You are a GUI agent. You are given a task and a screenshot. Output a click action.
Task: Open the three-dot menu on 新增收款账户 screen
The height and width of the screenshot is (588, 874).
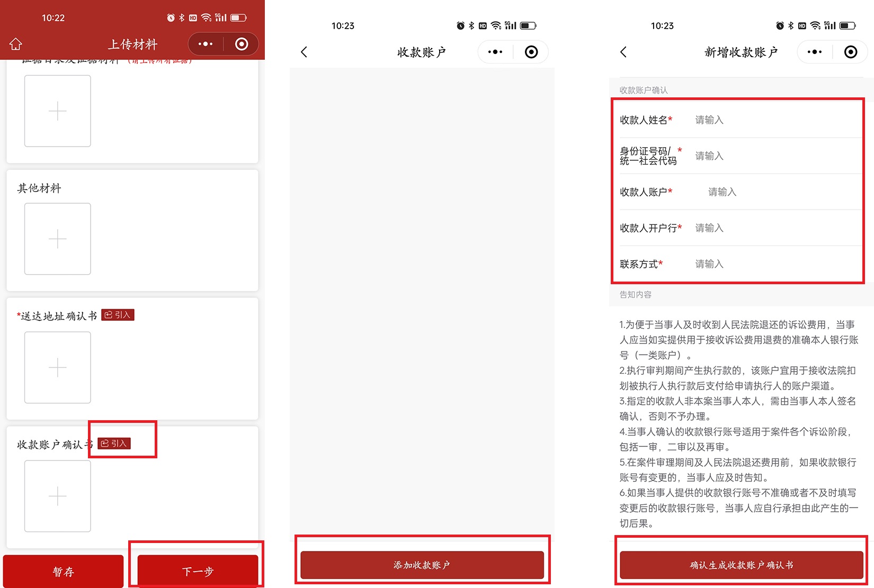coord(815,52)
